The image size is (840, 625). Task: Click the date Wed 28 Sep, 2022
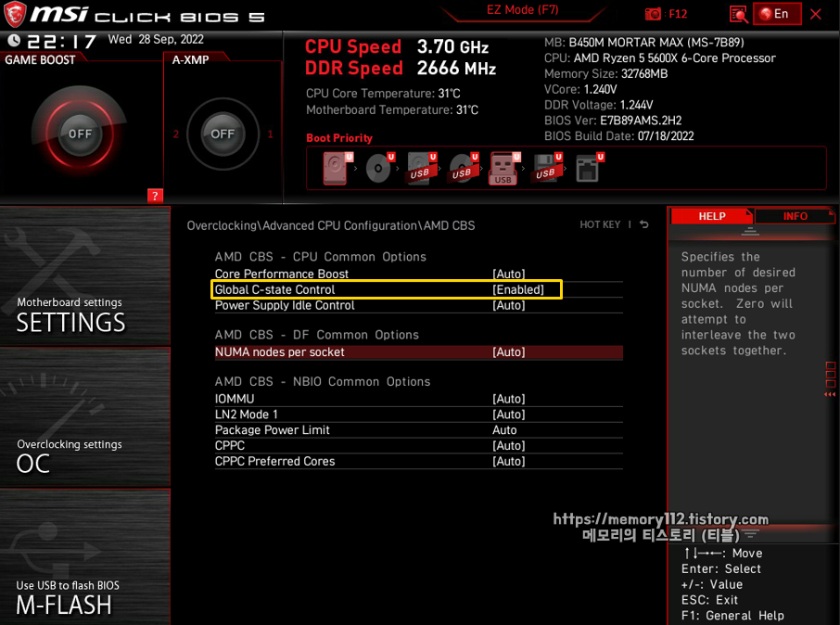click(156, 39)
